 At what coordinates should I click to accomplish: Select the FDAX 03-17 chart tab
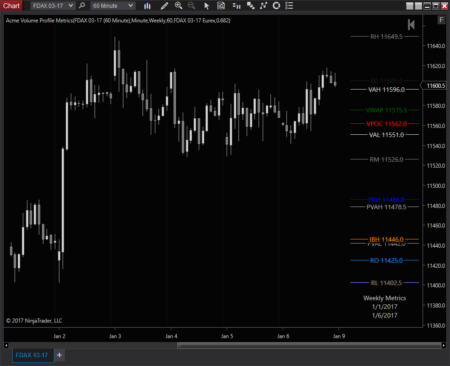[32, 355]
